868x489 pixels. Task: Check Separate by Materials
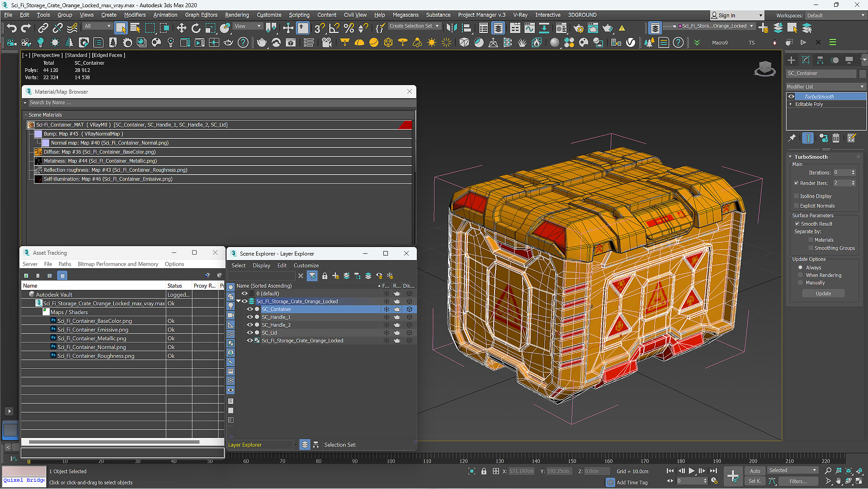point(811,240)
